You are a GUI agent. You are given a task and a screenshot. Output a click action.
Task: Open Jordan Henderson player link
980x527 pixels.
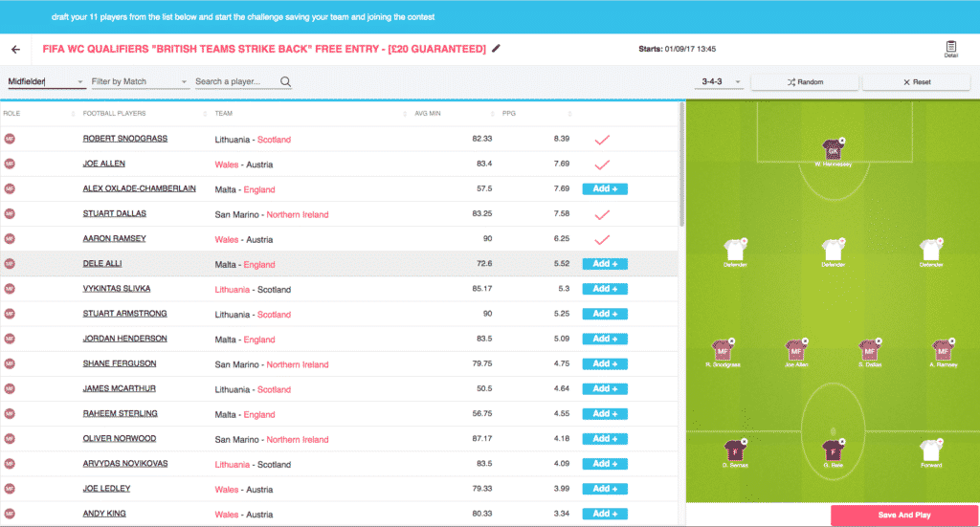tap(125, 339)
